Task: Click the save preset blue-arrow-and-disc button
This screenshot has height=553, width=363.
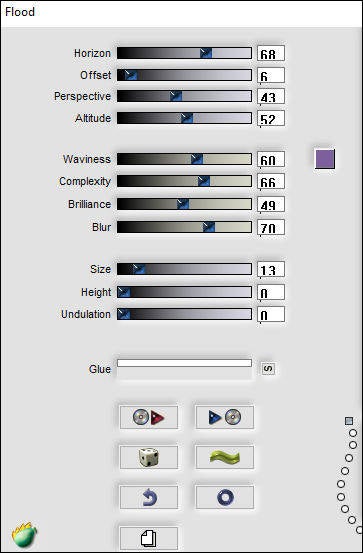Action: [225, 418]
